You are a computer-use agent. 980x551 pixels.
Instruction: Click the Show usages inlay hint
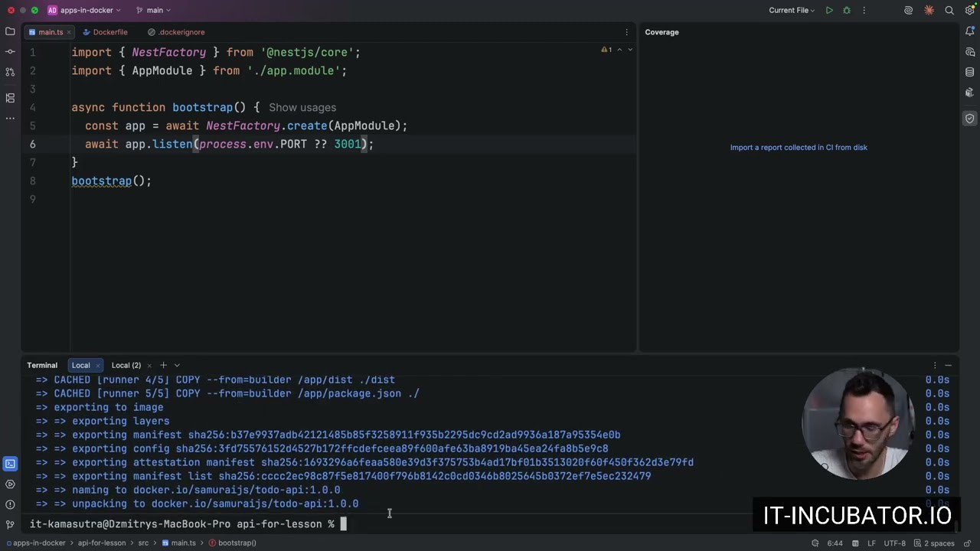302,108
